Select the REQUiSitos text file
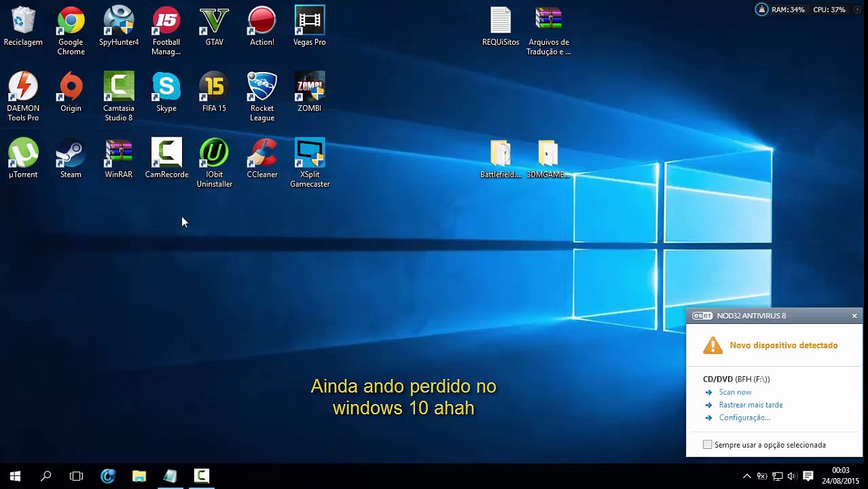The height and width of the screenshot is (489, 868). (x=501, y=27)
